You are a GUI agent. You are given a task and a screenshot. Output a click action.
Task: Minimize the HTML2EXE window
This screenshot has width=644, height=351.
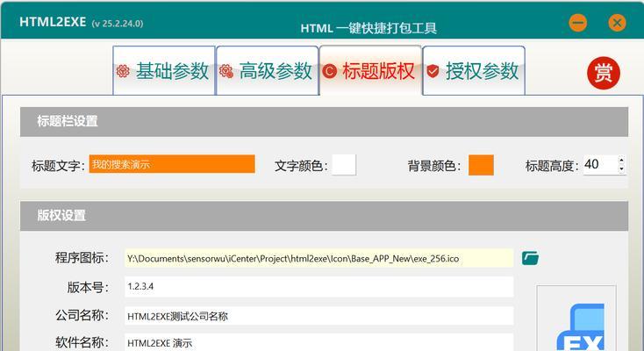(x=578, y=22)
